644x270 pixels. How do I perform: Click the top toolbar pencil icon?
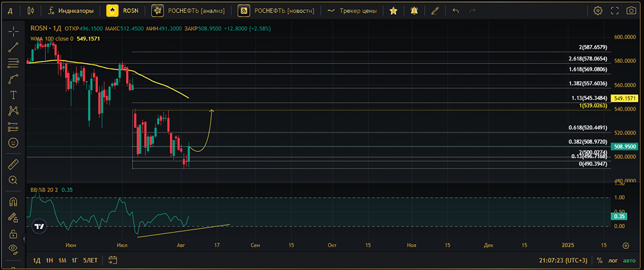(435, 11)
